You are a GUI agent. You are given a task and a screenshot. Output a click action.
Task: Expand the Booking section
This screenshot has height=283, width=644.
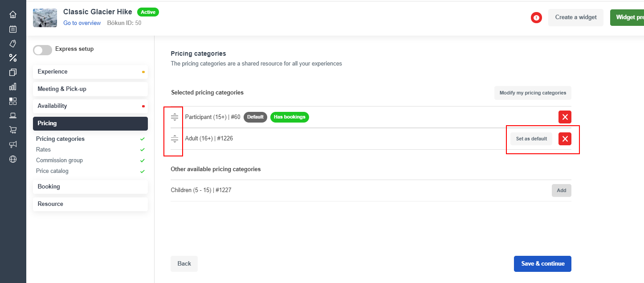click(x=90, y=187)
